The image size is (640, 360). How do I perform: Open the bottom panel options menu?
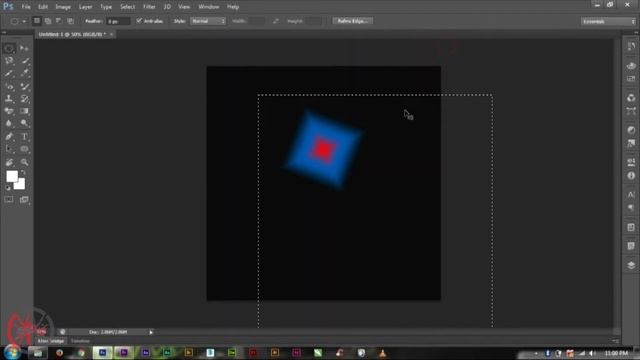point(616,341)
